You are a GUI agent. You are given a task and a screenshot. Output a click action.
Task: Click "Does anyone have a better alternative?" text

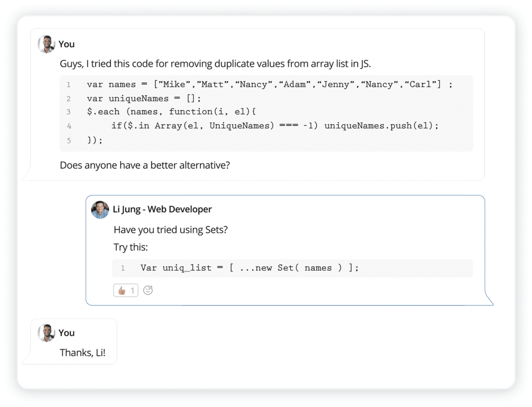click(145, 165)
